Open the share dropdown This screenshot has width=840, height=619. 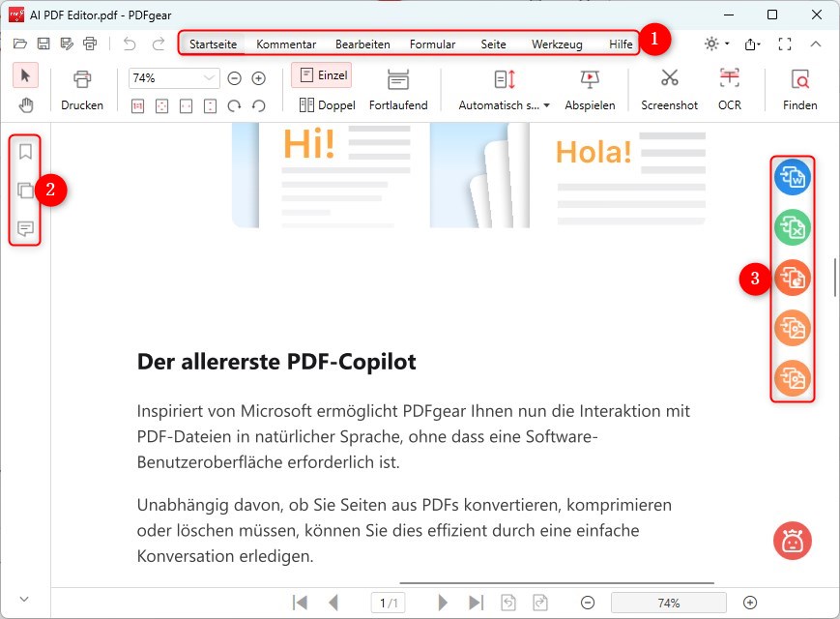(753, 44)
